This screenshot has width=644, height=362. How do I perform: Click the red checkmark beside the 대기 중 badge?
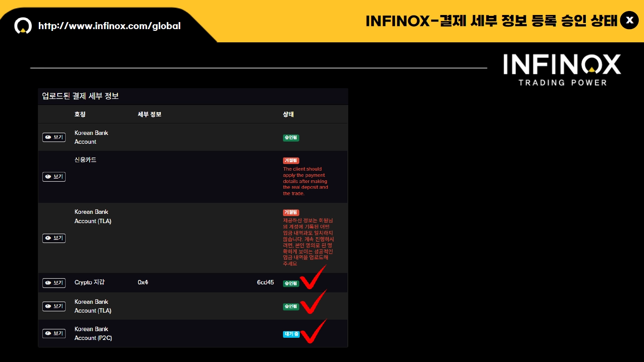[x=313, y=332]
